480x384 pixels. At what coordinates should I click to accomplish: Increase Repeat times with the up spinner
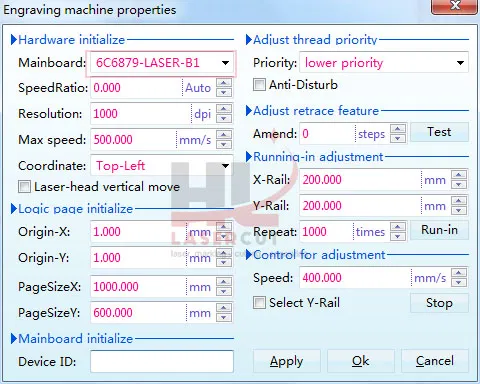[398, 227]
